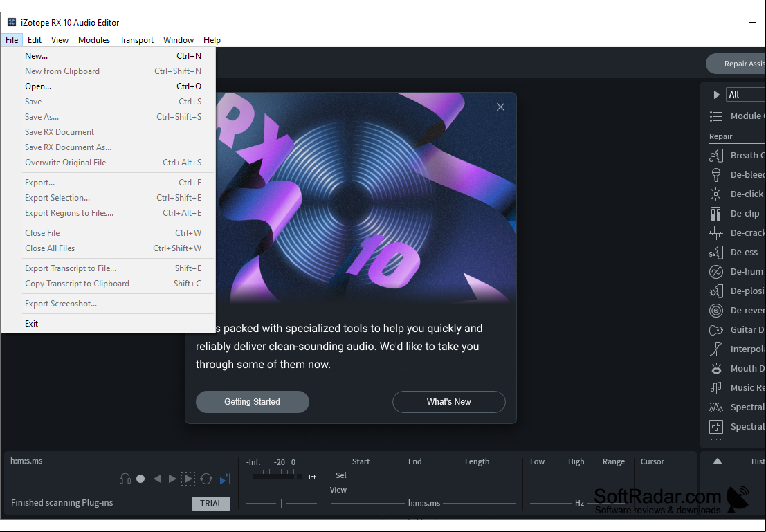Toggle the playhead follows playback button

pos(224,479)
